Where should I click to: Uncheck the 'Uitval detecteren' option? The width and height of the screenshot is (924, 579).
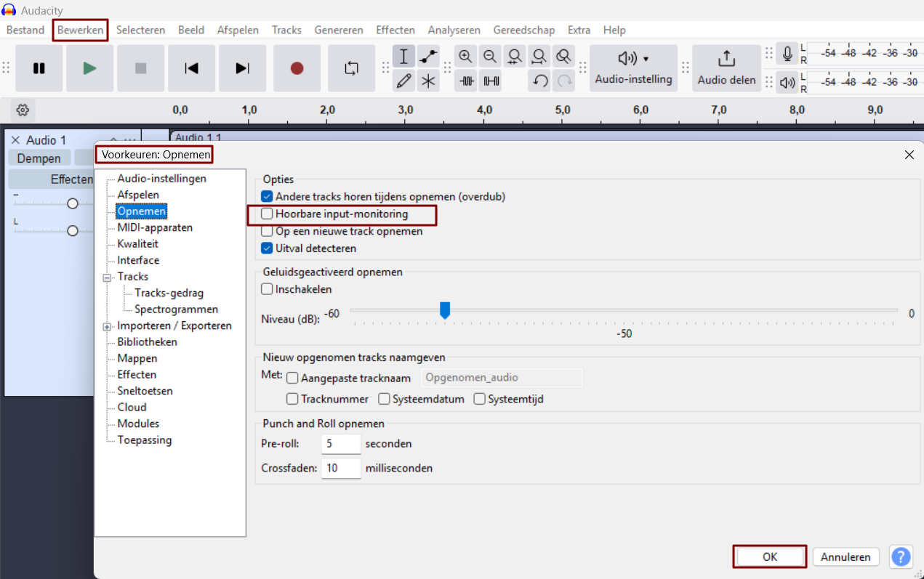267,248
